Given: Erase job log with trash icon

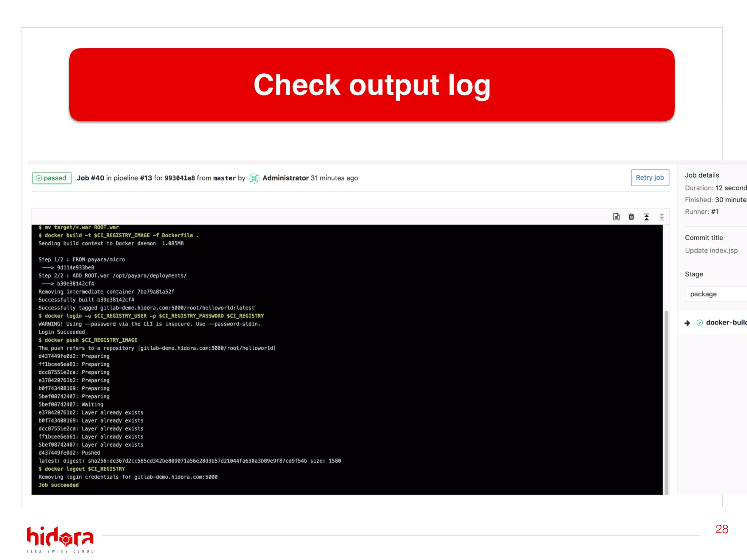Looking at the screenshot, I should 631,217.
